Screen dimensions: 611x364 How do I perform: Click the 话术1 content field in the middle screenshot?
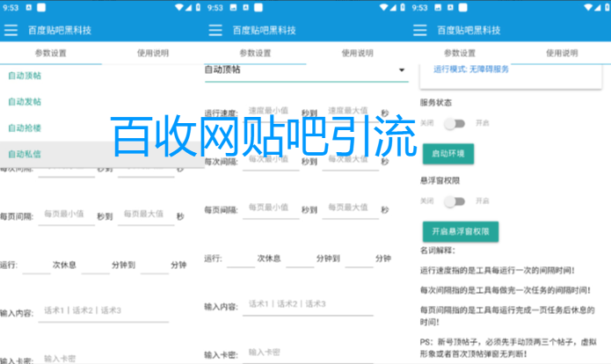(x=308, y=306)
